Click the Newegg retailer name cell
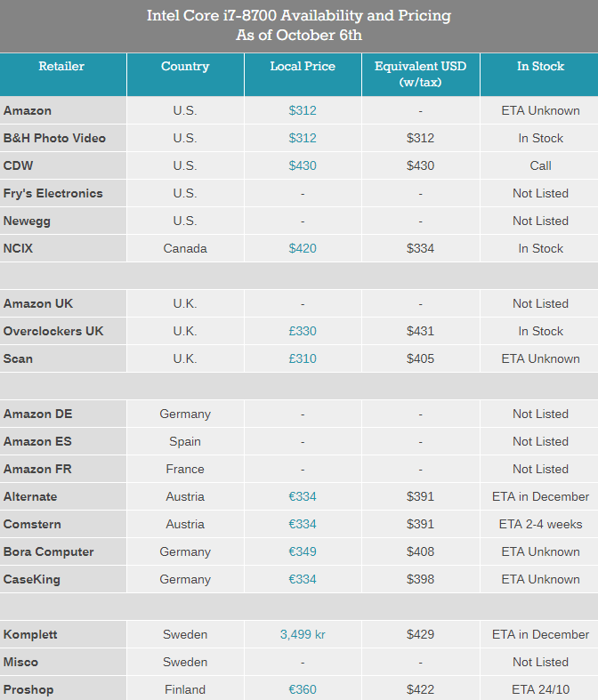The image size is (598, 700). [63, 221]
